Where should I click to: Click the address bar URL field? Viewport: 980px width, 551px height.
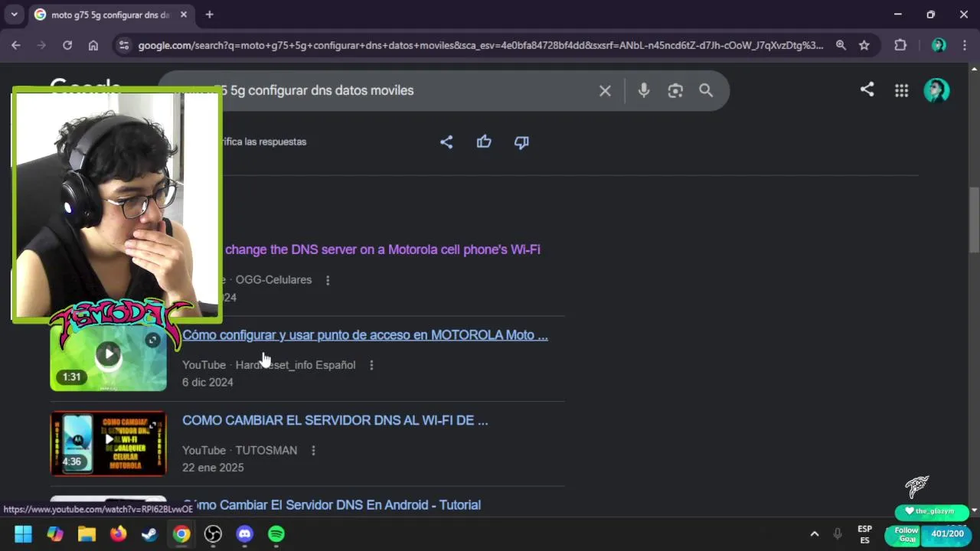(x=480, y=45)
